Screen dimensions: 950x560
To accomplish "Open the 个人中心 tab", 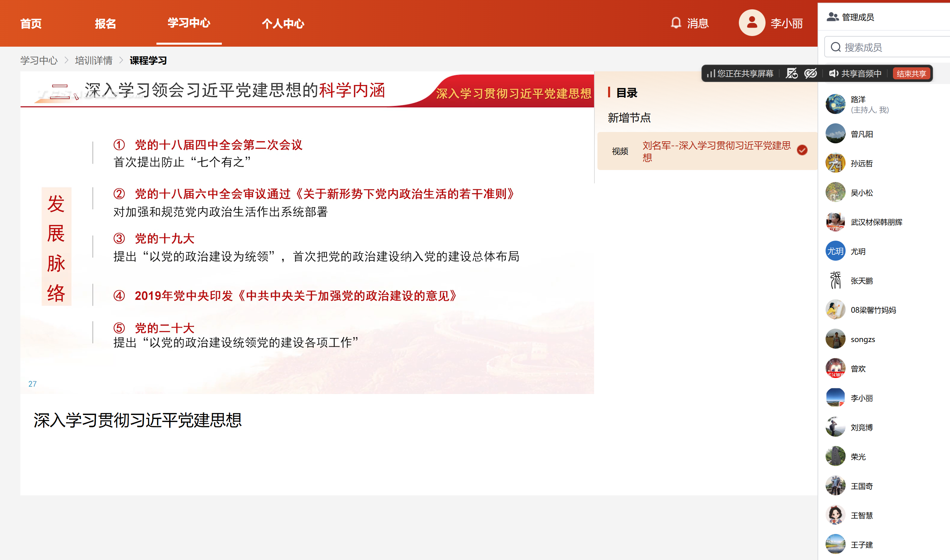I will [x=283, y=23].
